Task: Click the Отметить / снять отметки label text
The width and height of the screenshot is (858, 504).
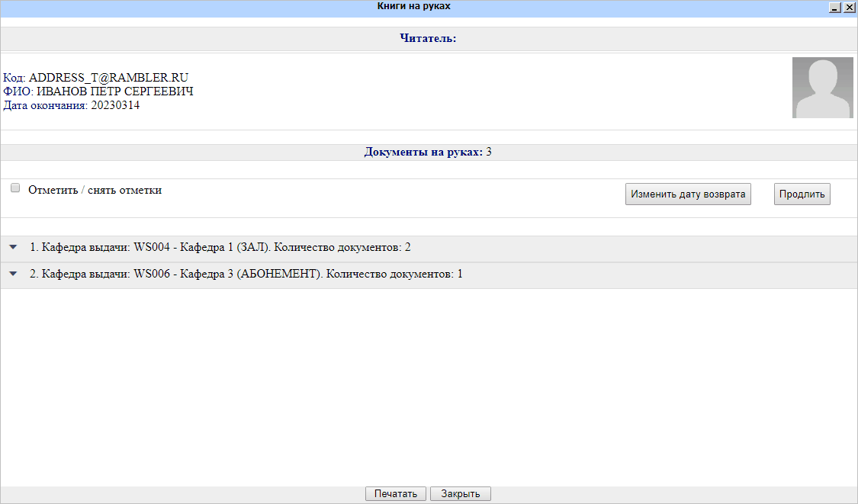Action: point(95,191)
